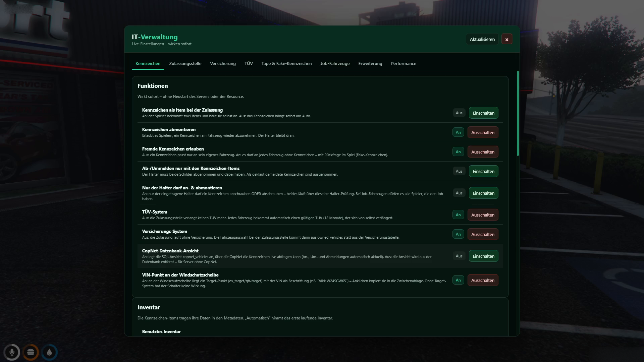The height and width of the screenshot is (362, 644).
Task: Click the An badge of Kennzeichen abmontieren
Action: click(x=458, y=132)
